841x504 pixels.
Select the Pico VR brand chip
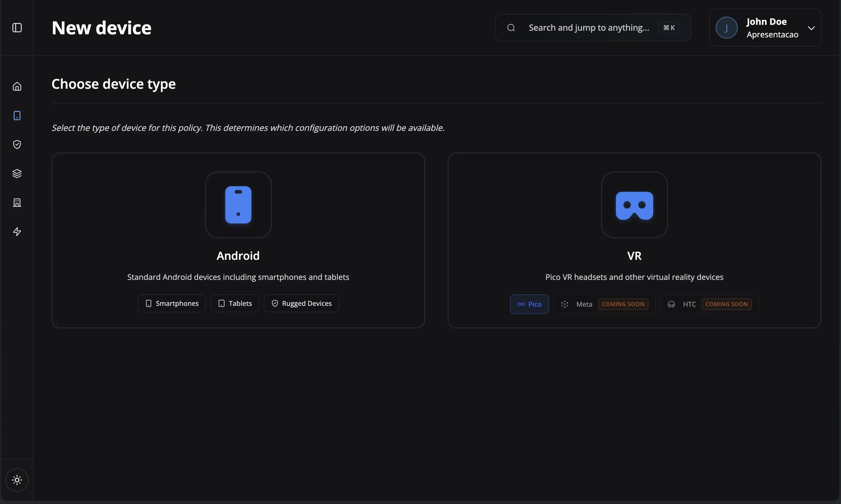(529, 304)
